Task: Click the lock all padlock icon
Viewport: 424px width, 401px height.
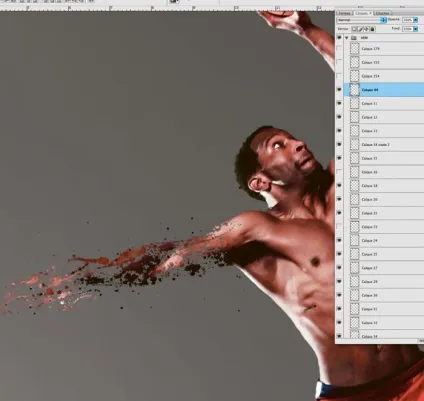Action: pyautogui.click(x=372, y=29)
